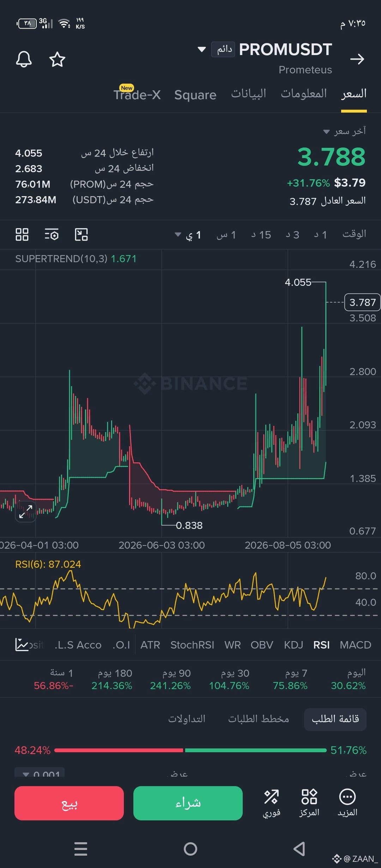Select the StochRSI indicator

tap(192, 645)
